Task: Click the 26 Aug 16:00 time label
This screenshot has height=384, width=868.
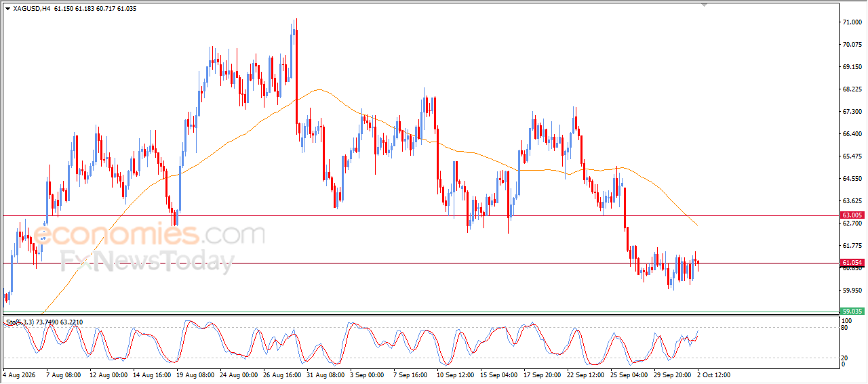Action: pos(283,375)
